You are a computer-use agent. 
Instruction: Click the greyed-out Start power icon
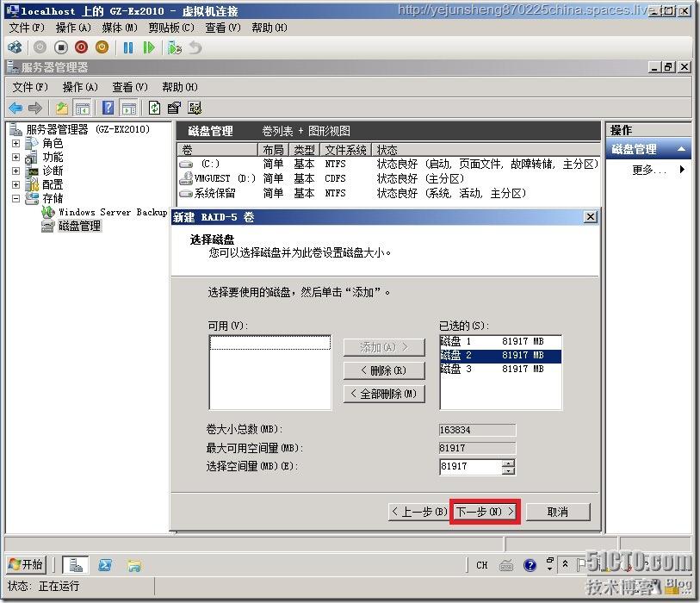click(40, 47)
